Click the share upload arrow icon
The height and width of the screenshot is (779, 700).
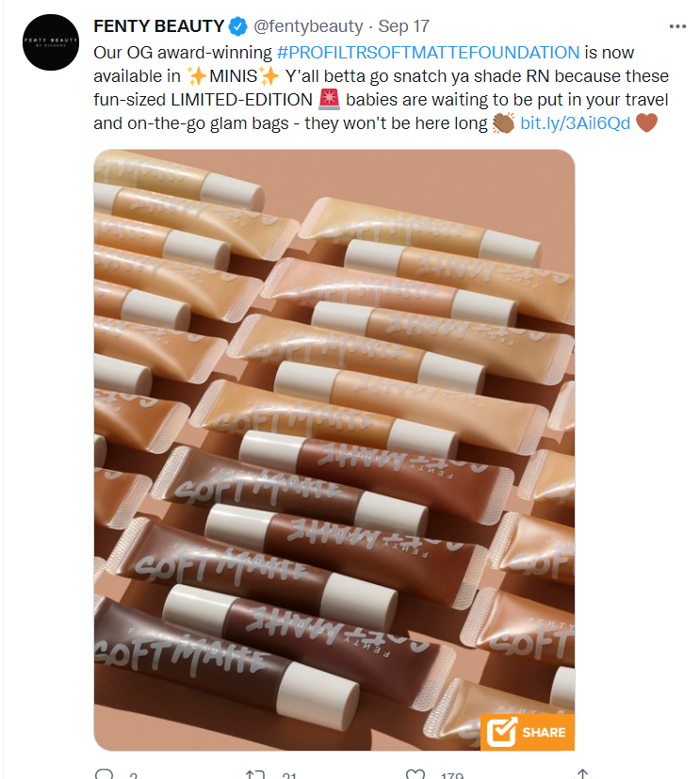pos(583,774)
